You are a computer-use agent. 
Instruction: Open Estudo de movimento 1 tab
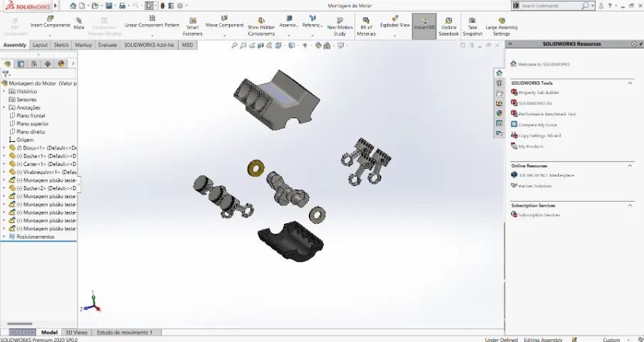pos(125,332)
